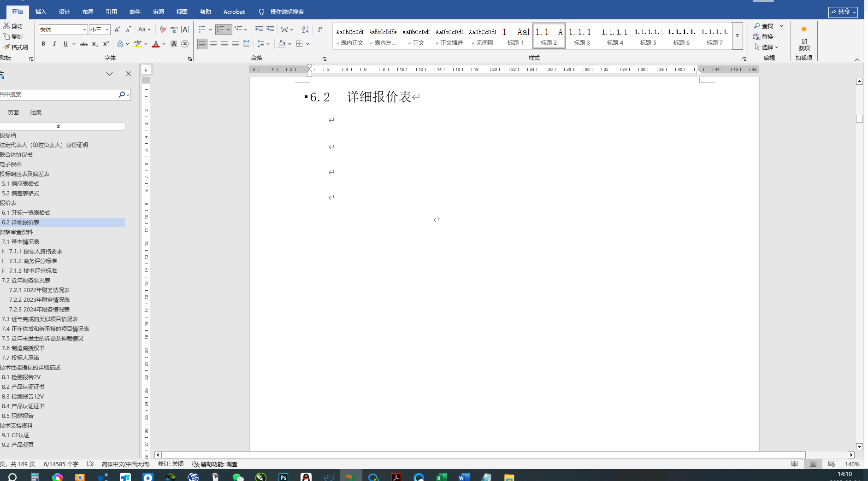Open the phonetic guide (wén) icon
Screen dimensions: 868x481
(x=174, y=29)
